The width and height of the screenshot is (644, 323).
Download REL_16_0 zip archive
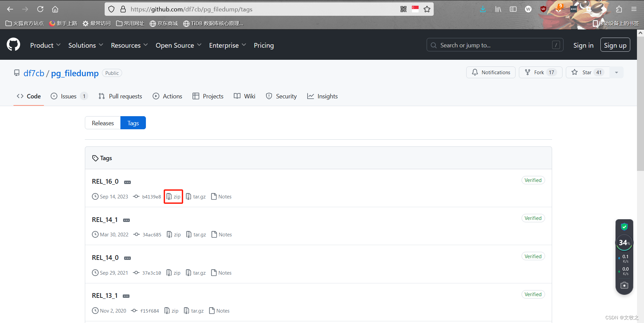click(173, 196)
